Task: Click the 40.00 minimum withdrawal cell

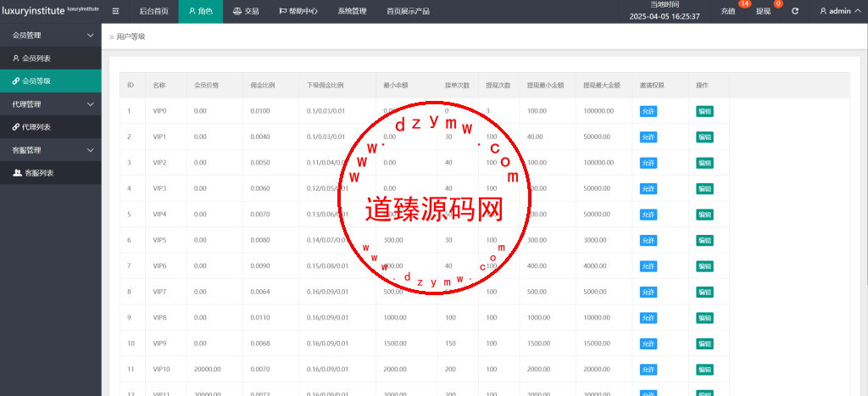Action: 535,137
